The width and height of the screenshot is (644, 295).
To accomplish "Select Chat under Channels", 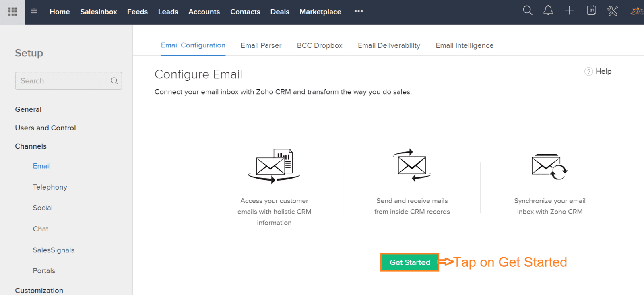I will click(x=41, y=229).
